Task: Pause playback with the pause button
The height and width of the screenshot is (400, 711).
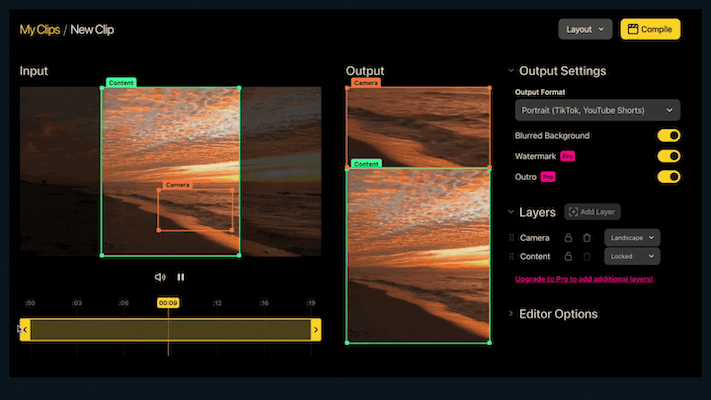Action: [x=180, y=277]
